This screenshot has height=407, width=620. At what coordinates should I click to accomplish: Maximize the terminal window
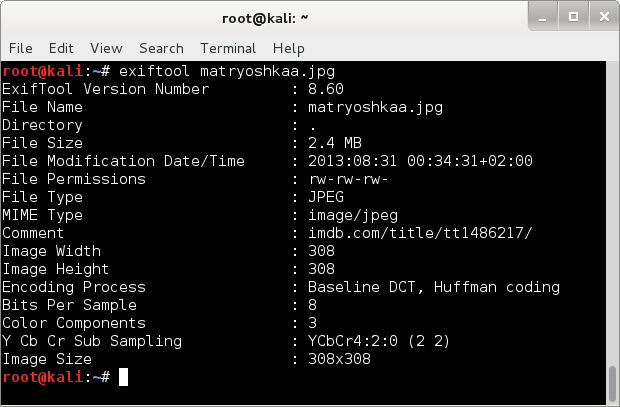(573, 16)
